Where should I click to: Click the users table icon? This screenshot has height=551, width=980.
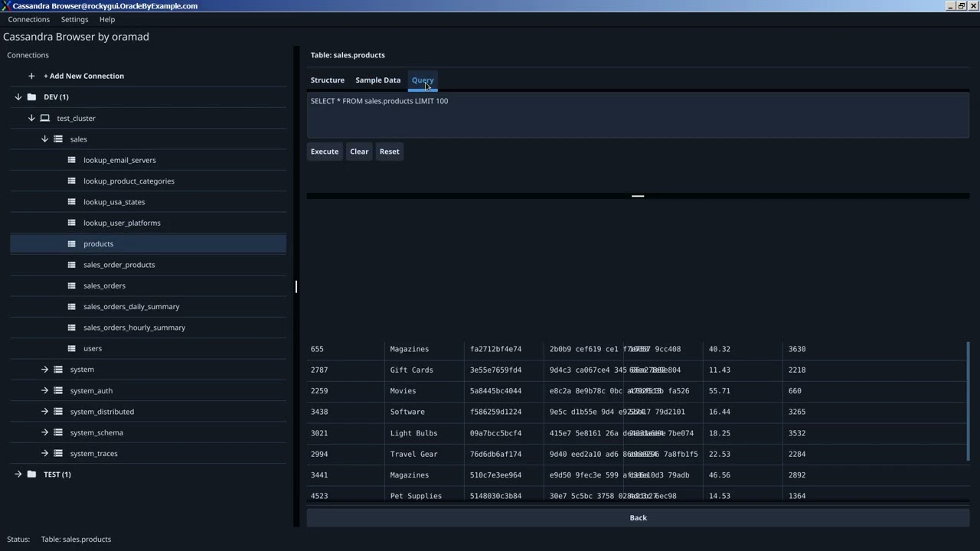coord(72,348)
